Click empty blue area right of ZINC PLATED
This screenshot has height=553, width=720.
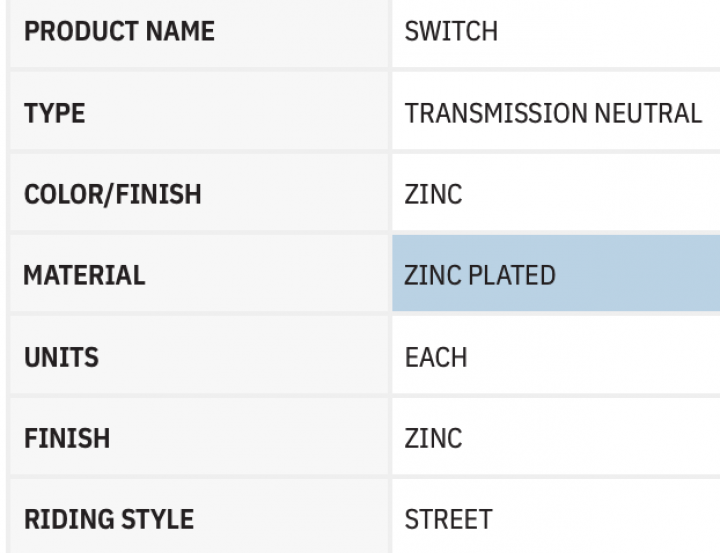pyautogui.click(x=638, y=273)
